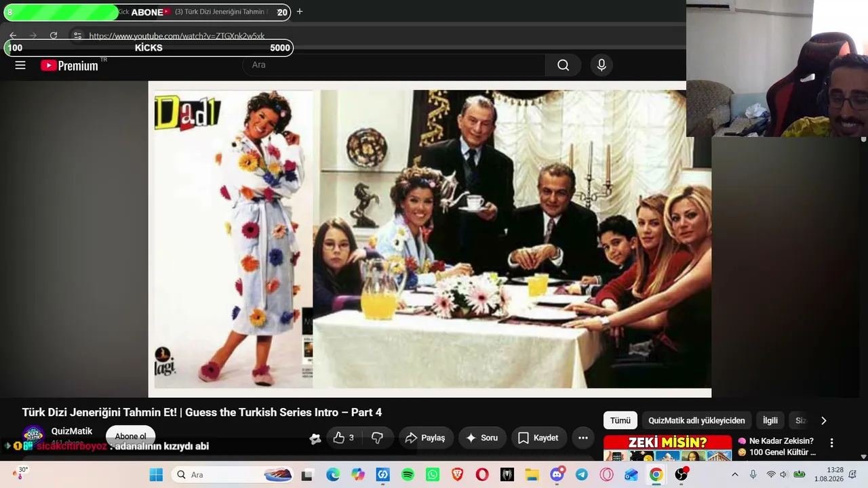Screen dimensions: 868x488
Task: Open a new browser tab
Action: [300, 12]
